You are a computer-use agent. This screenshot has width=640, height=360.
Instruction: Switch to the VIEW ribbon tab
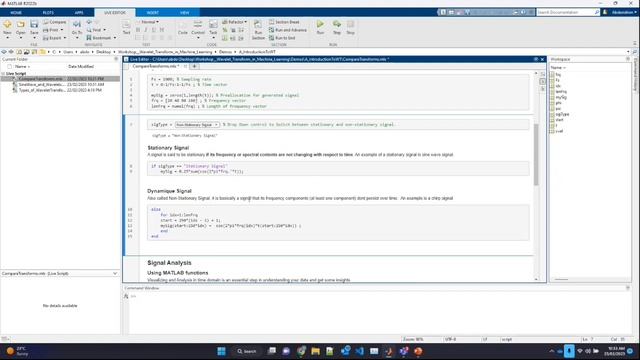point(184,13)
